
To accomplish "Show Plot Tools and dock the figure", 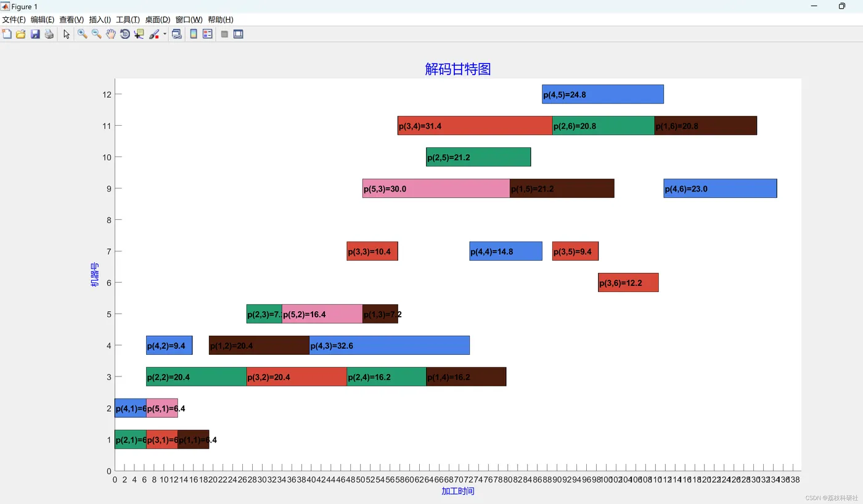I will pyautogui.click(x=238, y=34).
